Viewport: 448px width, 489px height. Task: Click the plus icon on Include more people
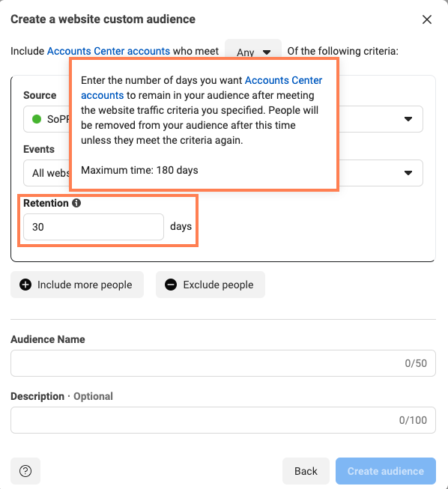[x=25, y=285]
